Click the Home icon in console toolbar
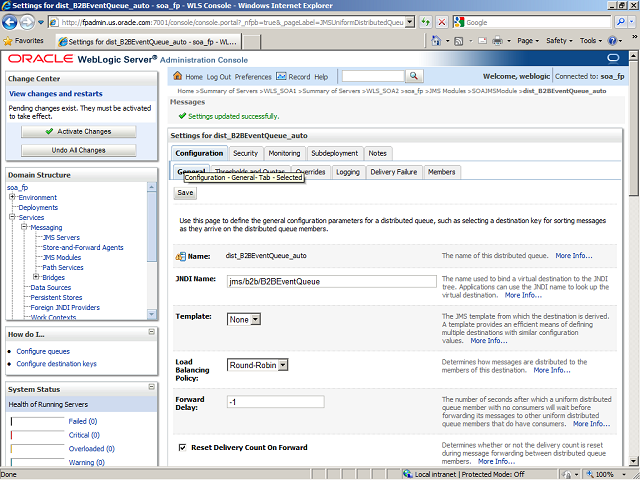640x480 pixels. [x=177, y=77]
